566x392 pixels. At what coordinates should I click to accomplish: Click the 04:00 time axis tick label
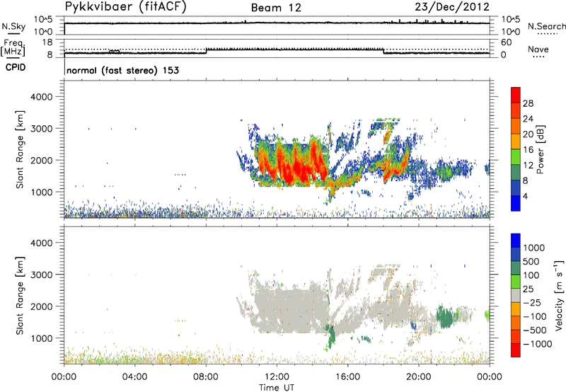click(134, 377)
